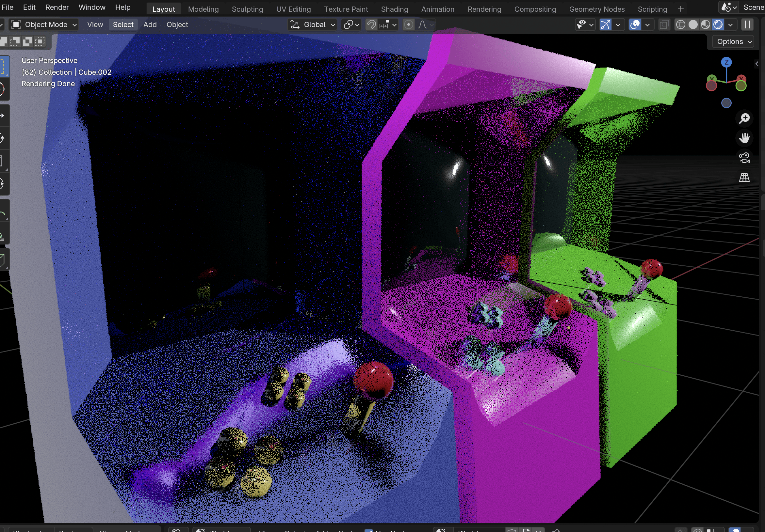Click the pan hand viewport icon

pyautogui.click(x=744, y=138)
